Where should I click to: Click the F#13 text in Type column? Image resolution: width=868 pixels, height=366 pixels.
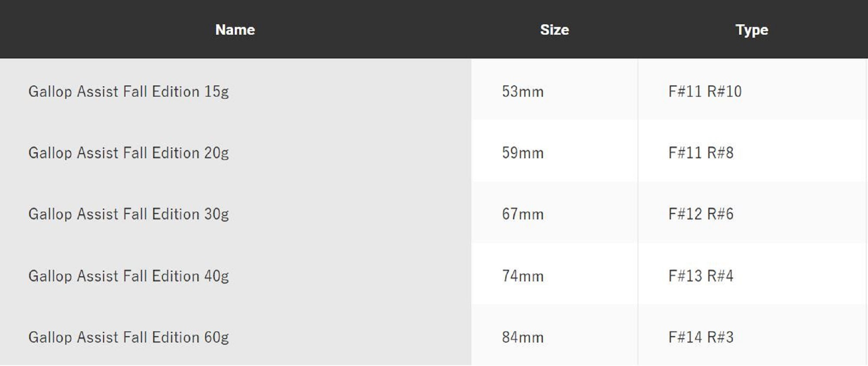[x=684, y=276]
